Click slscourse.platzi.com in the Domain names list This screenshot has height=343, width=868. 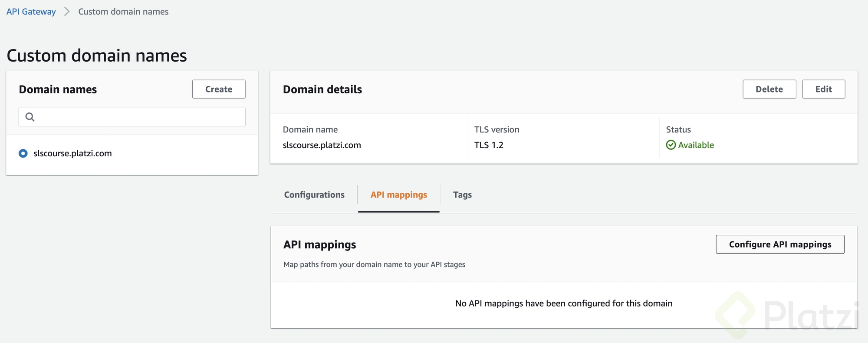coord(72,153)
